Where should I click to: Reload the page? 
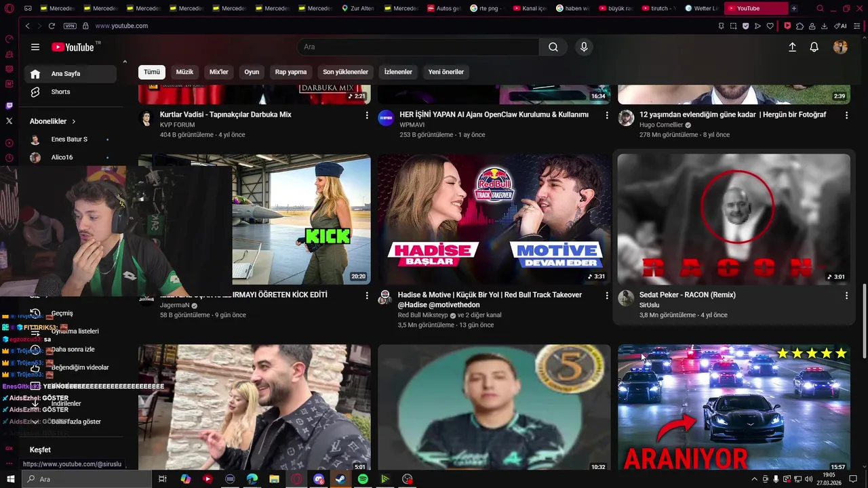pos(52,26)
